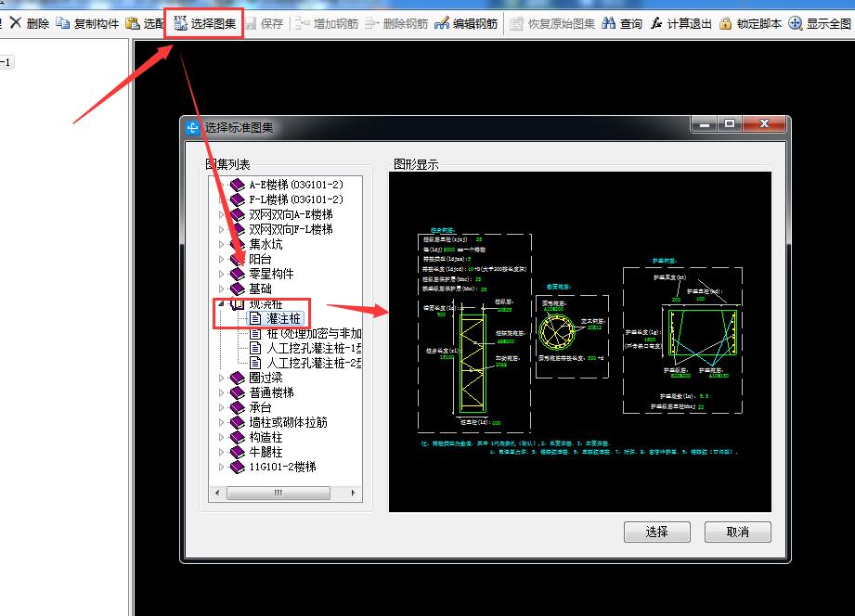Click the 删除钢筋 icon
The image size is (855, 616).
[372, 23]
